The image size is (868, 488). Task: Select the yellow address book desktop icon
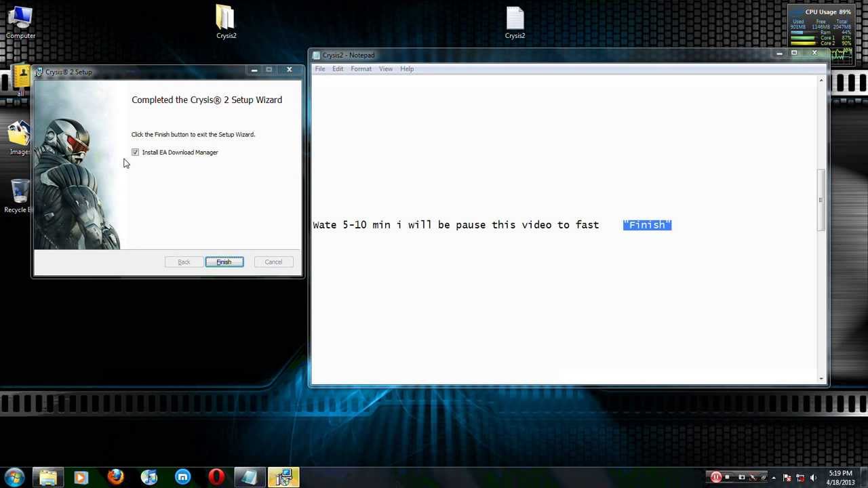point(22,80)
